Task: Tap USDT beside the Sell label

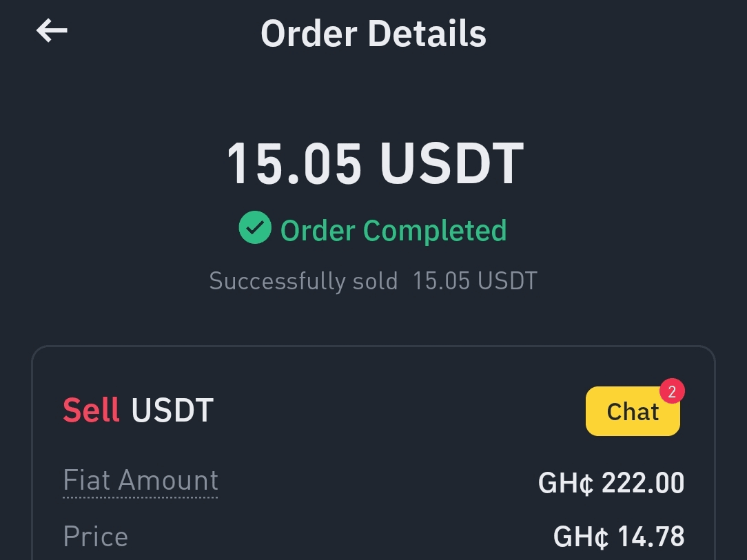Action: tap(172, 411)
